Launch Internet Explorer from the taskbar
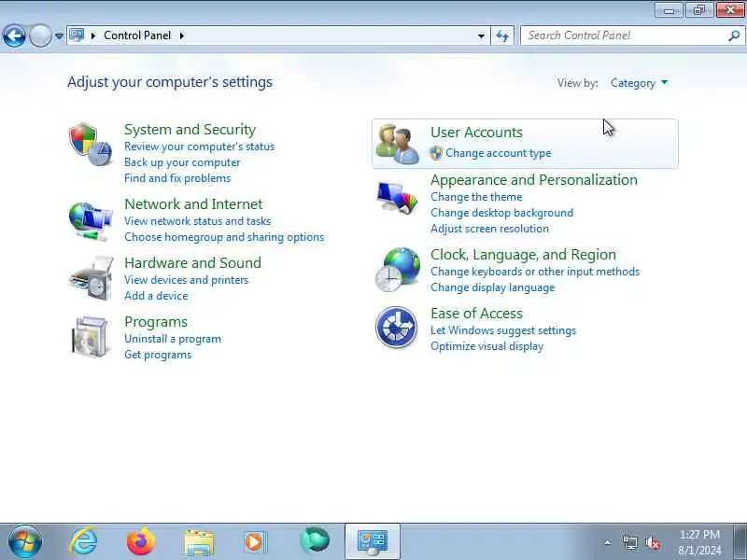The image size is (747, 560). click(83, 541)
